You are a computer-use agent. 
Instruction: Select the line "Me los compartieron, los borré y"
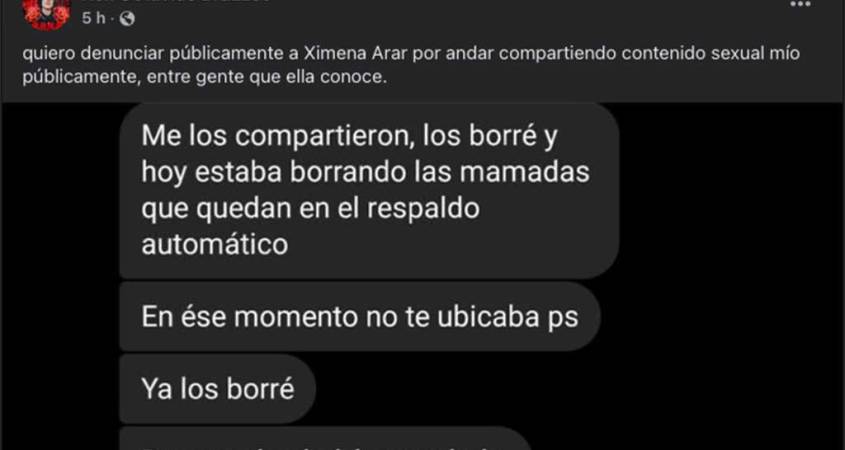(x=349, y=137)
